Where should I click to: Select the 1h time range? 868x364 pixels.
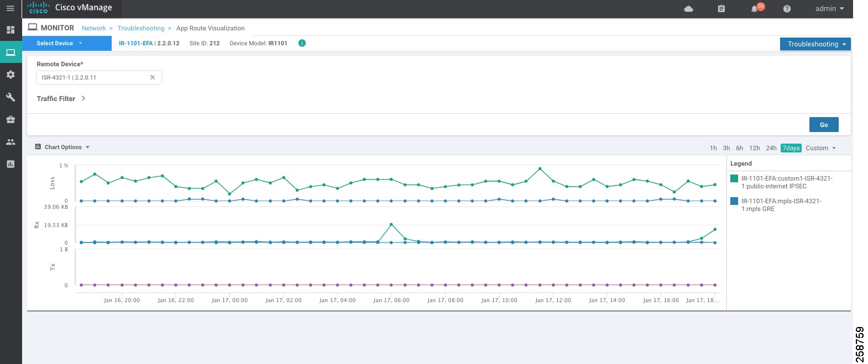[713, 148]
